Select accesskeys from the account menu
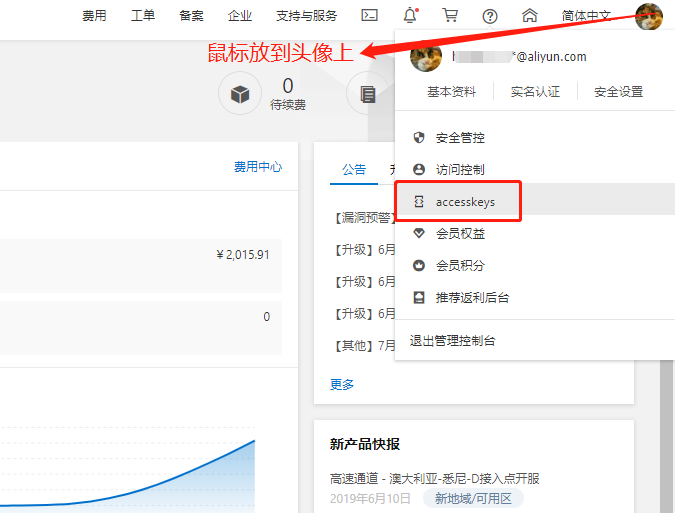The height and width of the screenshot is (513, 675). (x=465, y=202)
